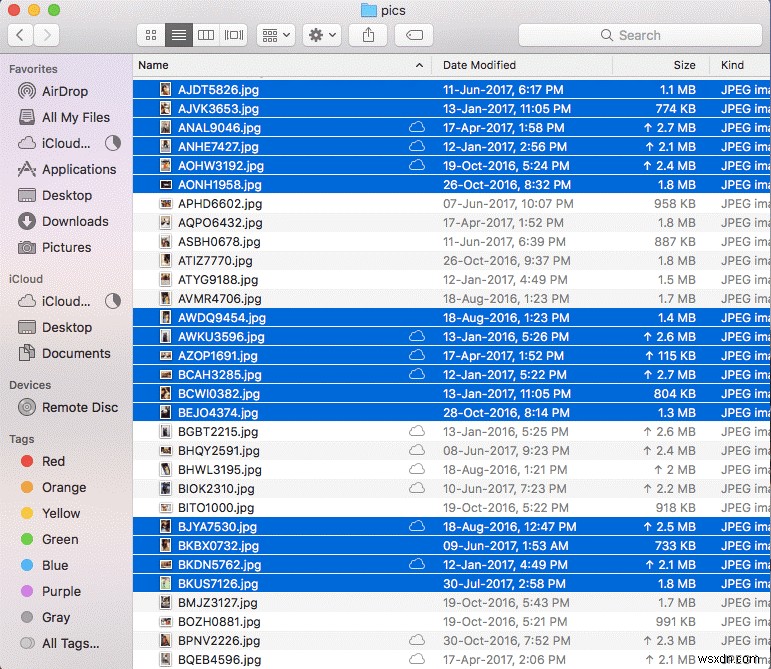Focus the Search field

pyautogui.click(x=640, y=35)
